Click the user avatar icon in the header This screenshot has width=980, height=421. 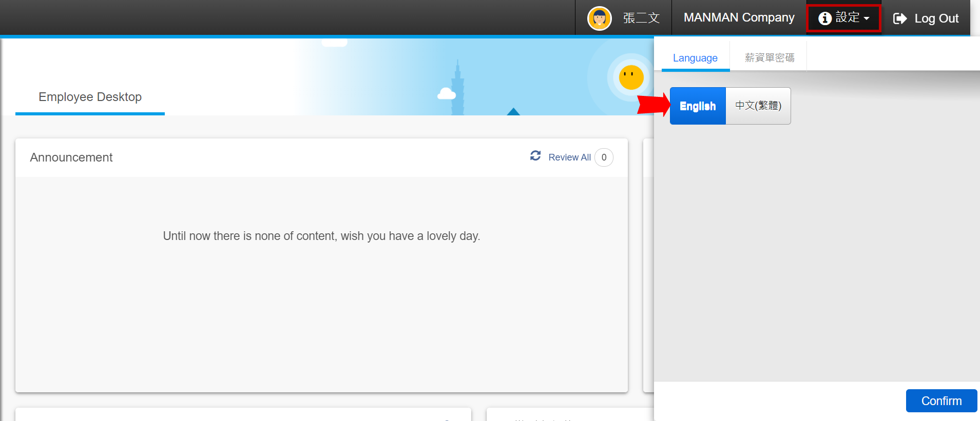coord(599,18)
